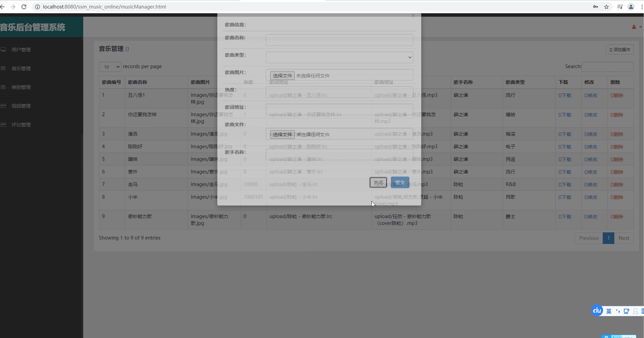Click the 歌手名称 input field in dialog
This screenshot has width=644, height=338.
[339, 154]
